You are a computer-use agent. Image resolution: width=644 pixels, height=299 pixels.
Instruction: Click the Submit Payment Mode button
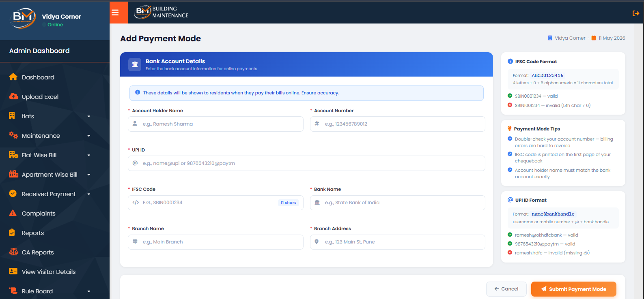click(x=573, y=289)
